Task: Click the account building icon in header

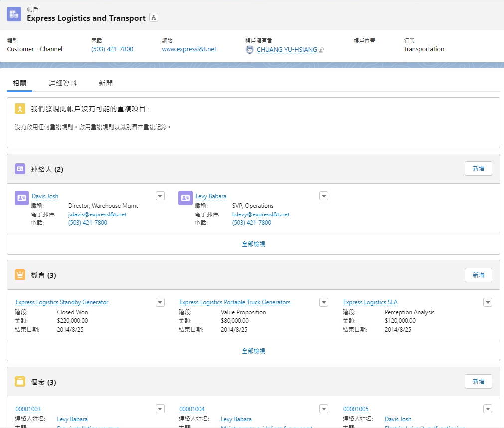Action: tap(14, 14)
